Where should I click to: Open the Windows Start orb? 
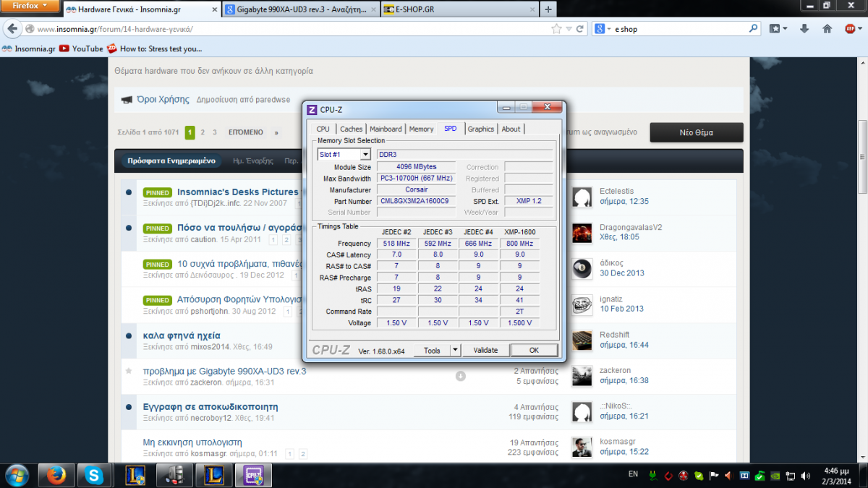(x=16, y=475)
